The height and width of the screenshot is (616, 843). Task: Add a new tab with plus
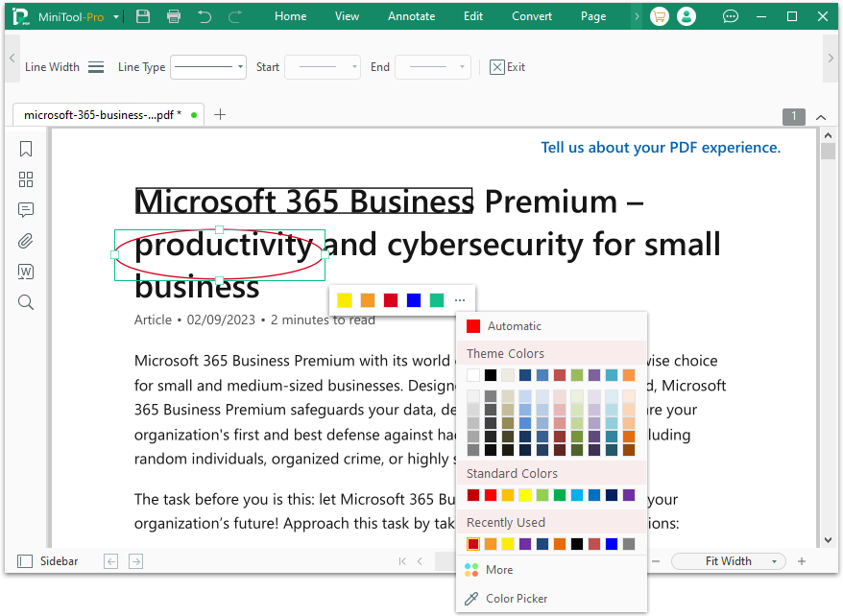(220, 114)
